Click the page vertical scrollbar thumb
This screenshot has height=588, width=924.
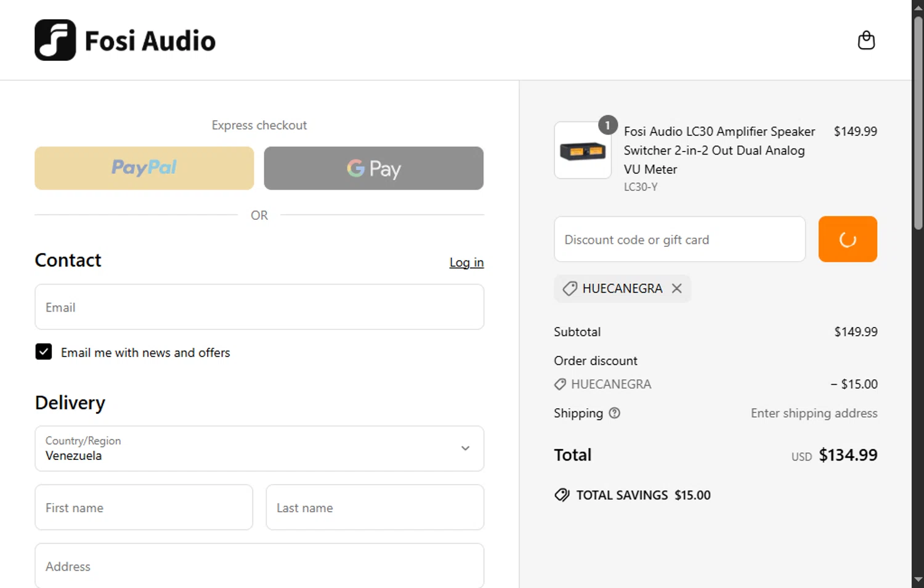918,123
